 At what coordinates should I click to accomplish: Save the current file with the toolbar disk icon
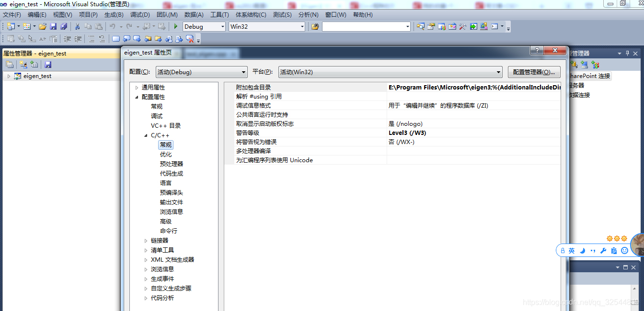(x=53, y=26)
